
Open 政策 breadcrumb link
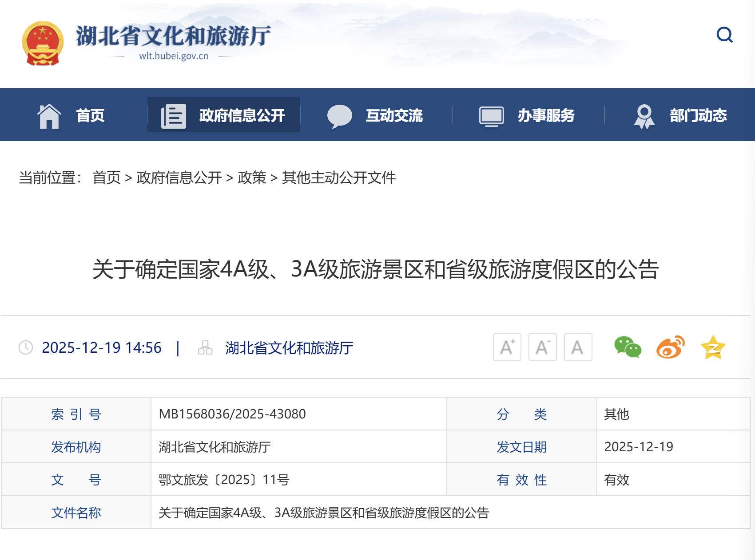pyautogui.click(x=252, y=177)
